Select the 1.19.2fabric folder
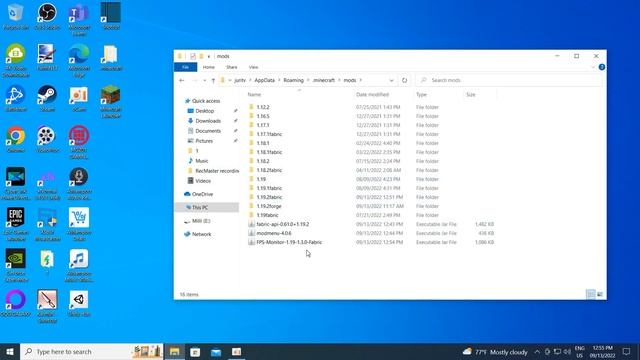Viewport: 640px width, 360px height. pyautogui.click(x=269, y=197)
